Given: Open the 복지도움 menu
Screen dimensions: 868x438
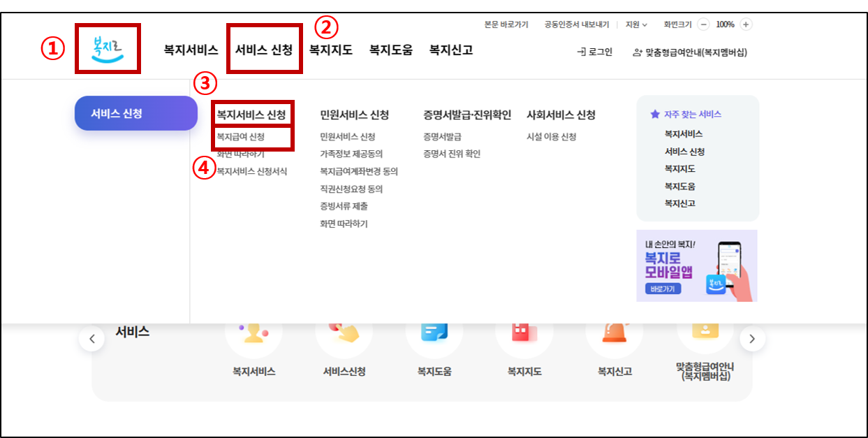Looking at the screenshot, I should click(x=390, y=50).
